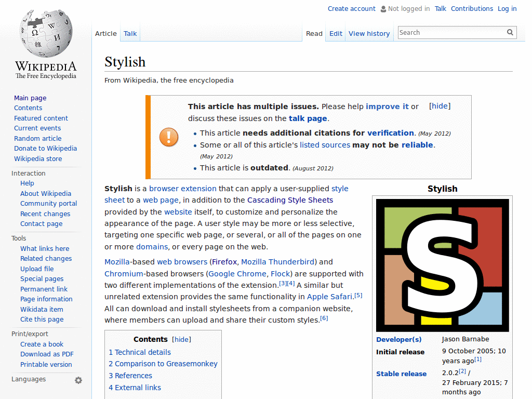Open the Edit tab
This screenshot has height=399, width=532.
(336, 34)
